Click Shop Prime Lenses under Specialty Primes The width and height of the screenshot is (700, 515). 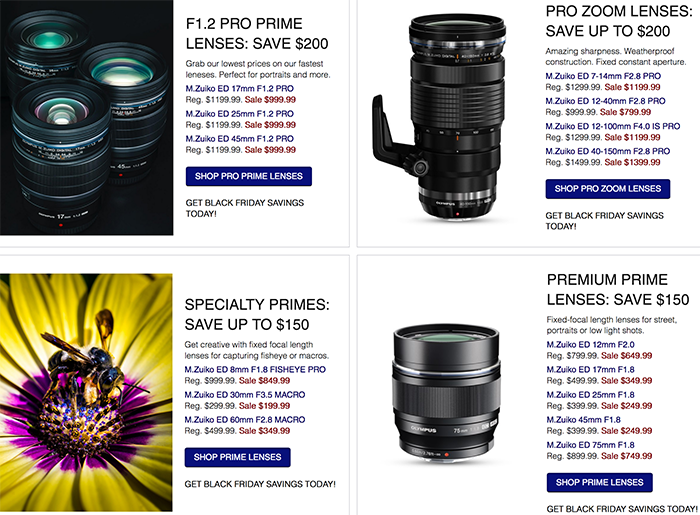(x=237, y=457)
